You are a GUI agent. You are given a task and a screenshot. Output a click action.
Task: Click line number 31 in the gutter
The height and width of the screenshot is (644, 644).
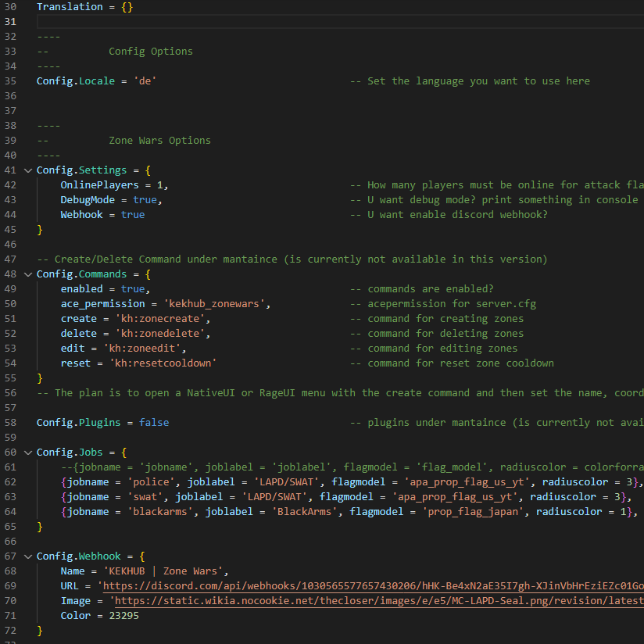(x=10, y=21)
